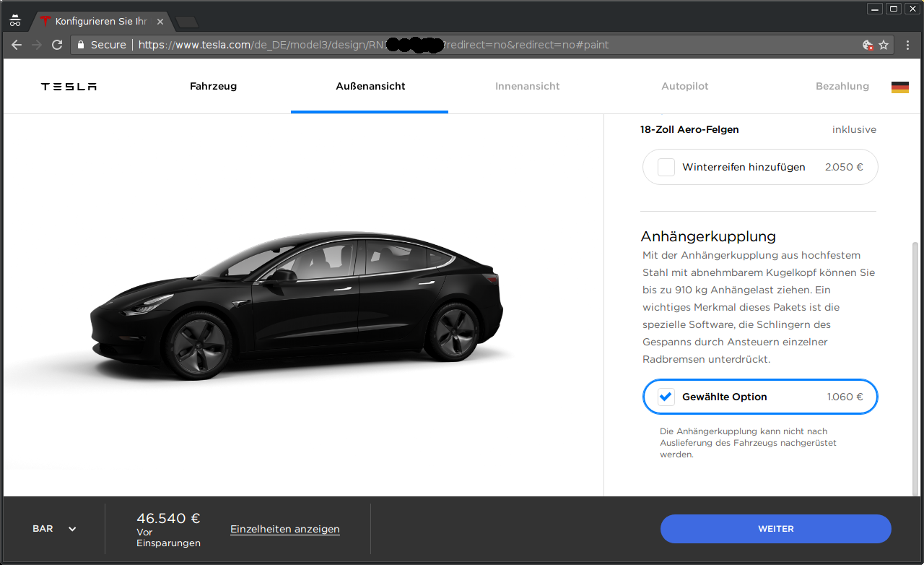Expand the BAR payment dropdown

coord(54,529)
